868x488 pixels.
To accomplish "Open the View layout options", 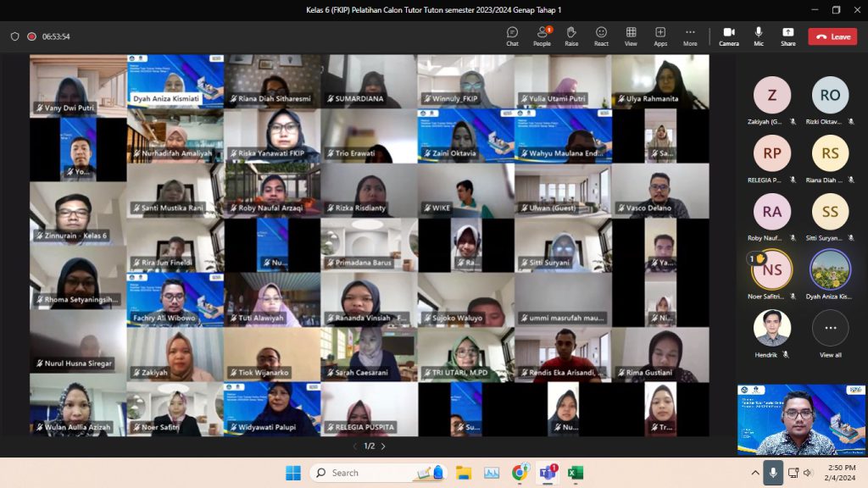I will tap(631, 36).
